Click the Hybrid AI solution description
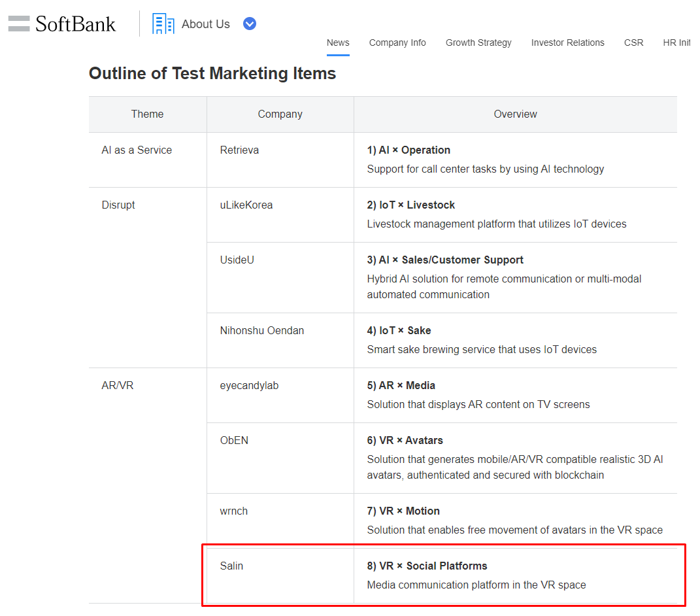The image size is (700, 616). [x=504, y=287]
